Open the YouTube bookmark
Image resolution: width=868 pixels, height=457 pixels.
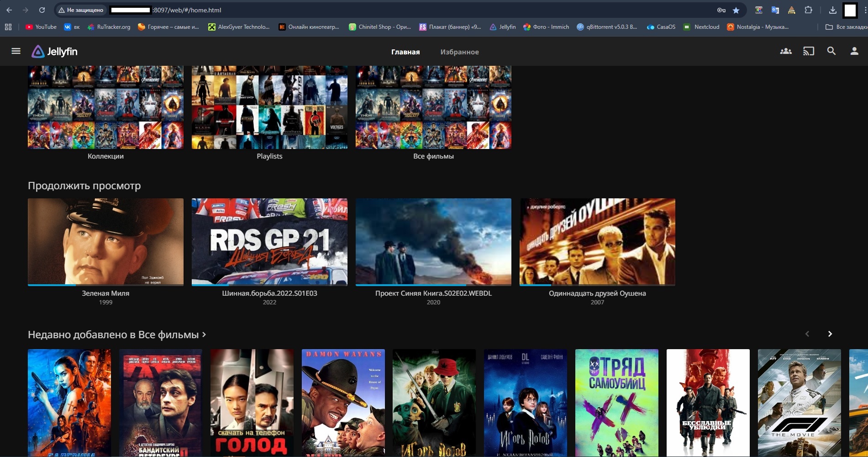41,27
